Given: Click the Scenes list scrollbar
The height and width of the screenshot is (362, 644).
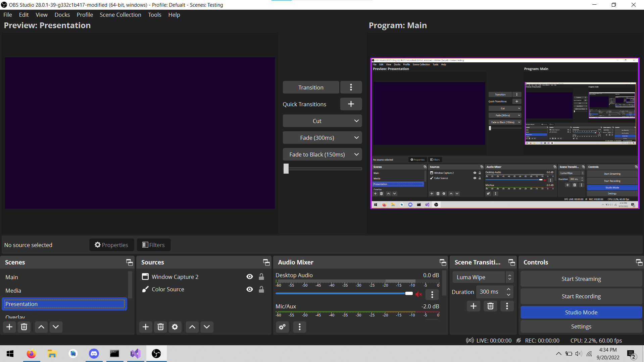Looking at the screenshot, I should tap(130, 285).
